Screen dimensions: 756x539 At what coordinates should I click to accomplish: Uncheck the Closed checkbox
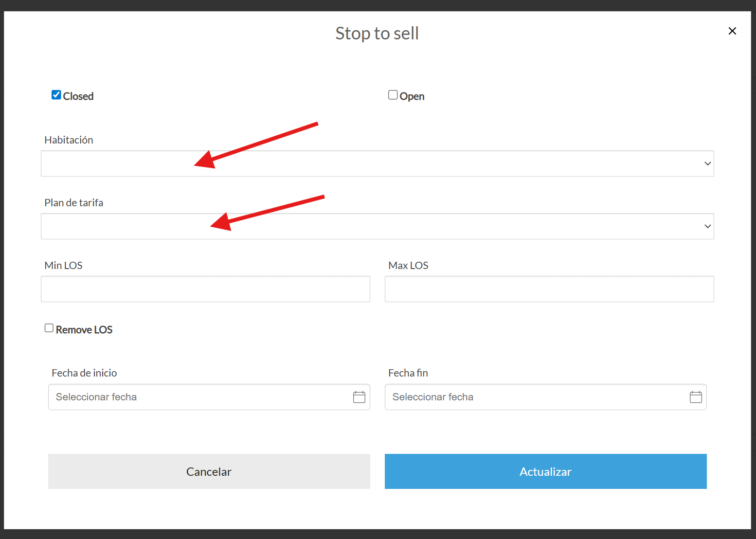[56, 95]
